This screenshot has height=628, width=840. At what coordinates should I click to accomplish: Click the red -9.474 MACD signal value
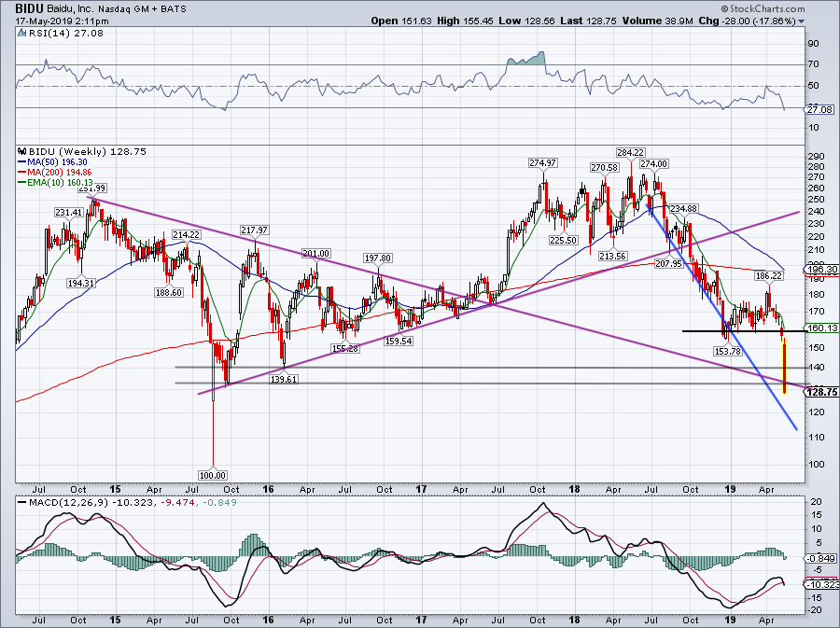click(177, 503)
